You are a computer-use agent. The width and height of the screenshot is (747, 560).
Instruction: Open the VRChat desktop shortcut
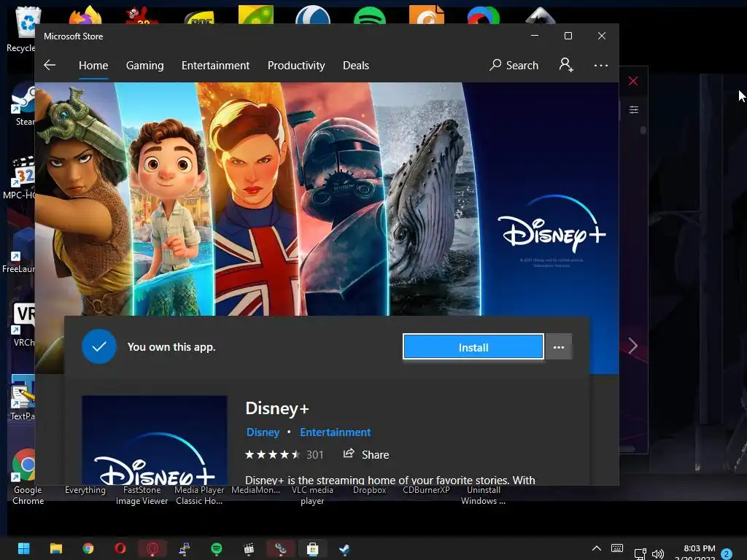point(23,325)
